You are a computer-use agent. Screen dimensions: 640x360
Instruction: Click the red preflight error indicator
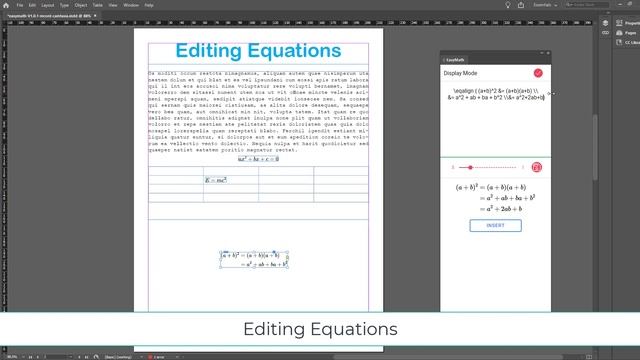point(150,357)
